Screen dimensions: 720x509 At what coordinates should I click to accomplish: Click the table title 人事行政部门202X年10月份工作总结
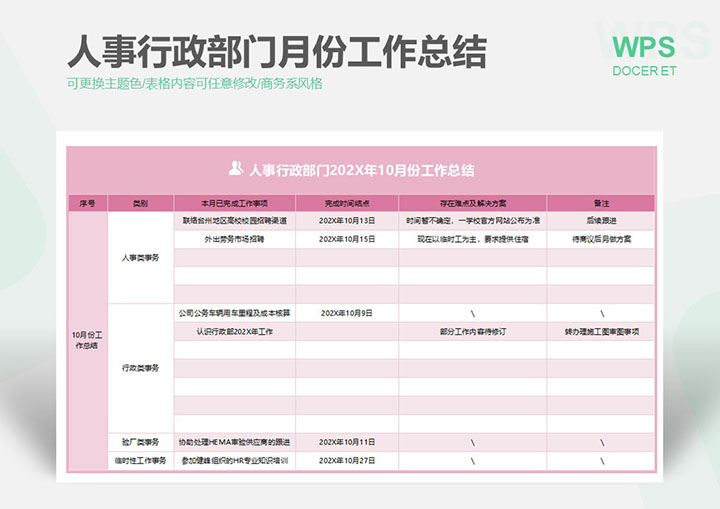(361, 170)
